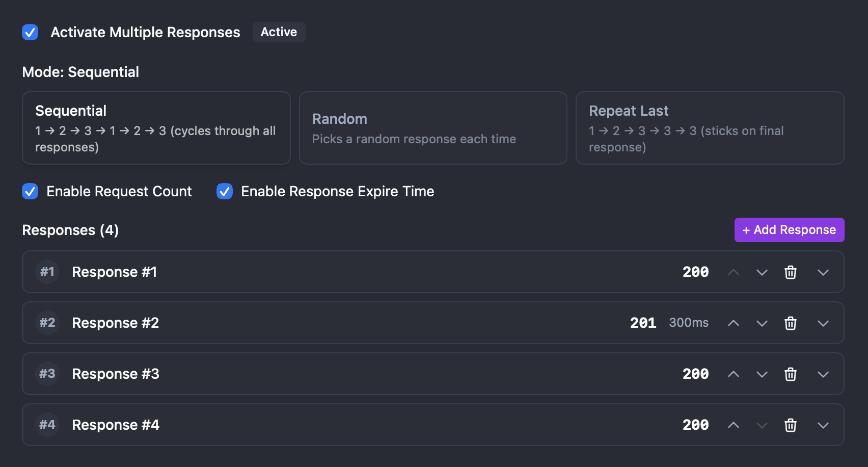868x467 pixels.
Task: Expand Response #1 details
Action: [823, 272]
